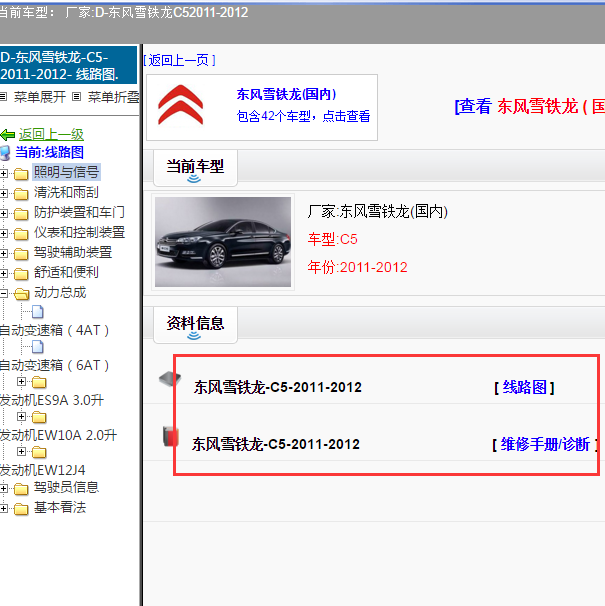Expand the node above 发动机EW12J4
Image resolution: width=605 pixels, height=606 pixels.
22,451
